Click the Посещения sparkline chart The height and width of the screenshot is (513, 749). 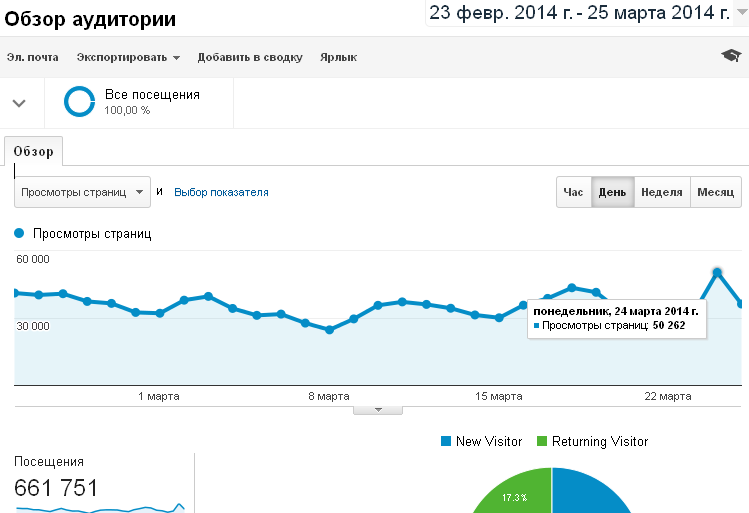[100, 508]
